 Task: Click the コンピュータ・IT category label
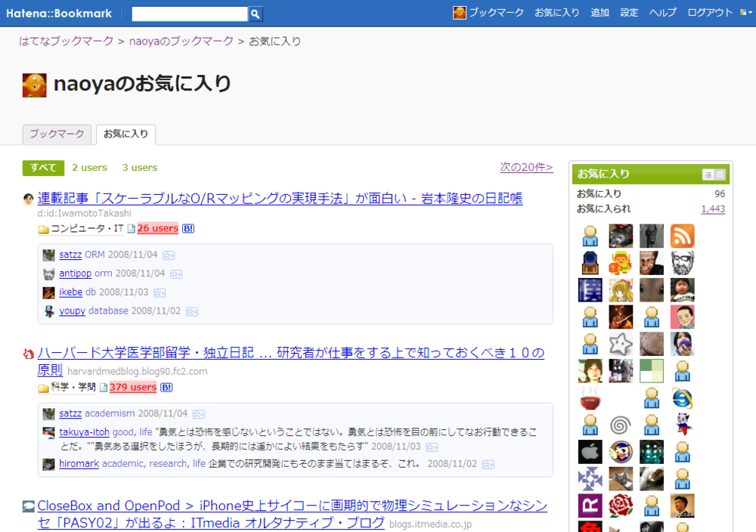[87, 228]
